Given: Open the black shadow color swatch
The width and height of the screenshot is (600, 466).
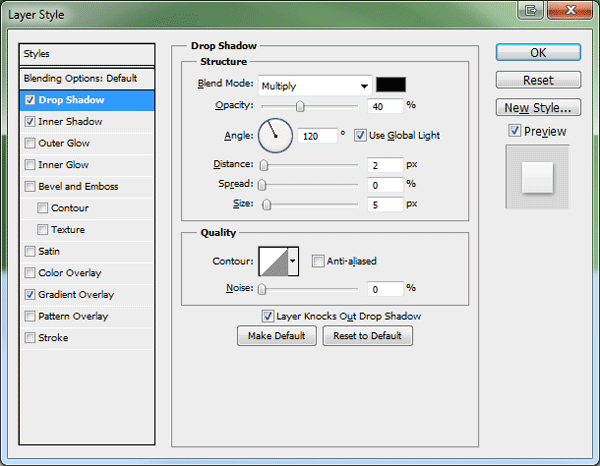Looking at the screenshot, I should pos(391,85).
